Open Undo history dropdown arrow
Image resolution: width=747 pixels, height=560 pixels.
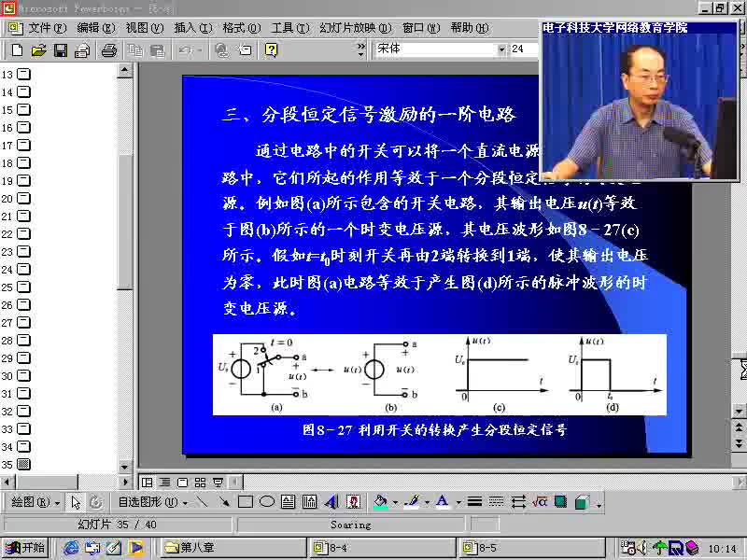tap(200, 50)
